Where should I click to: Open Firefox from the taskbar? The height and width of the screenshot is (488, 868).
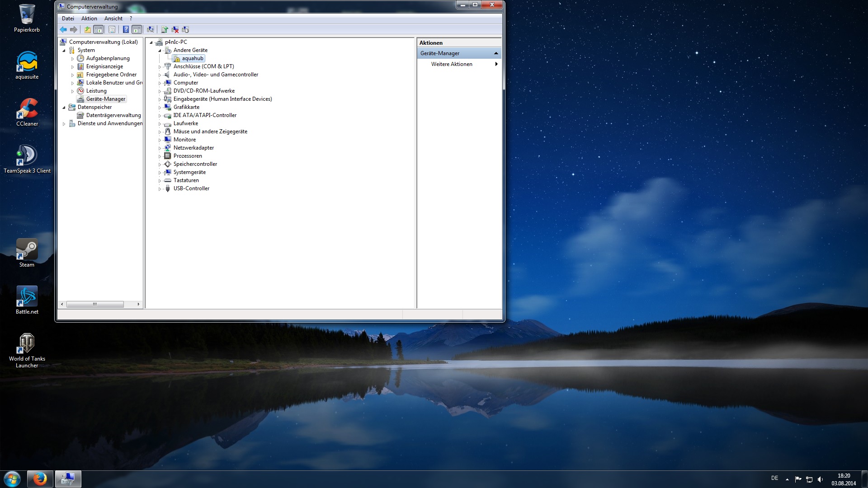(40, 479)
